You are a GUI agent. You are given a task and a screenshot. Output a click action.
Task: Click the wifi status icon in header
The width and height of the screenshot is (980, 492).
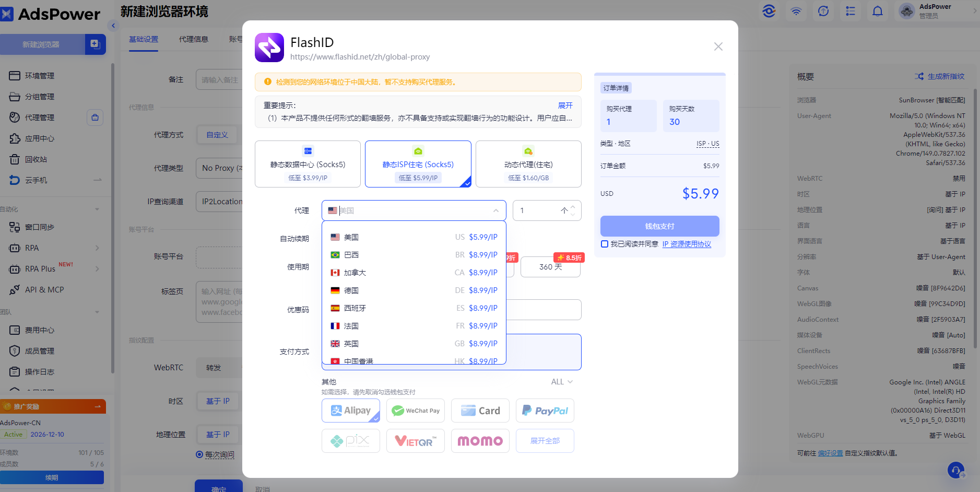click(796, 11)
